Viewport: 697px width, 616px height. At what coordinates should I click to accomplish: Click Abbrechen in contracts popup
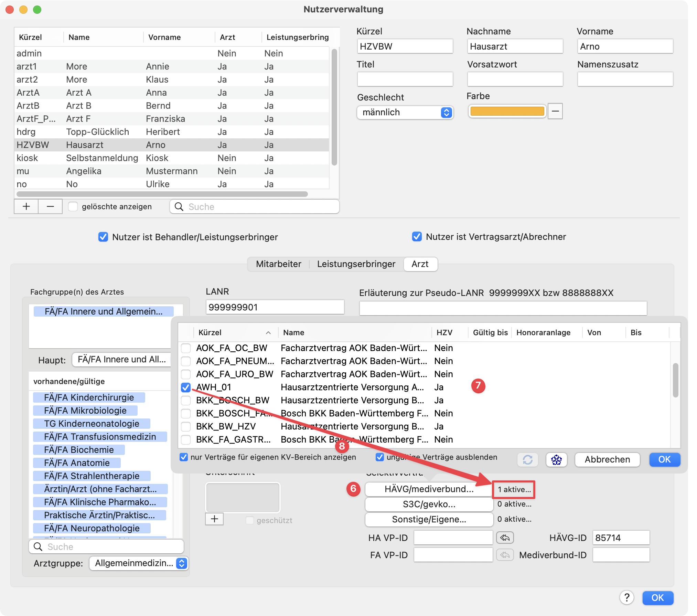coord(607,460)
